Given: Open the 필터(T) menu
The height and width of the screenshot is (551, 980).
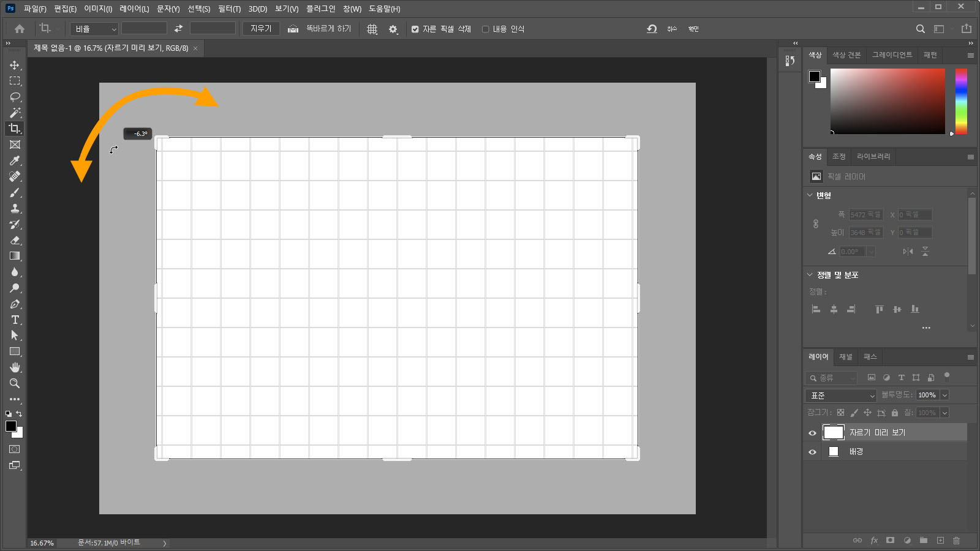Looking at the screenshot, I should (x=230, y=9).
